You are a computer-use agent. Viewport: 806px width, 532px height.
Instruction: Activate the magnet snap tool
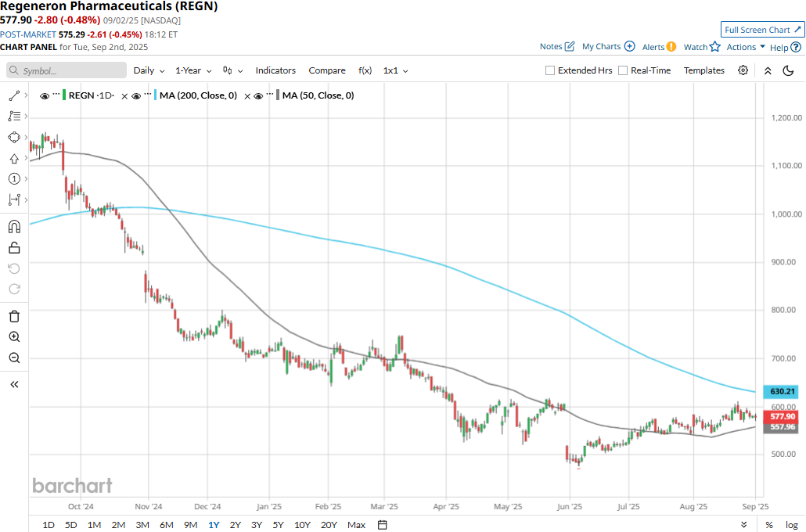(x=14, y=227)
